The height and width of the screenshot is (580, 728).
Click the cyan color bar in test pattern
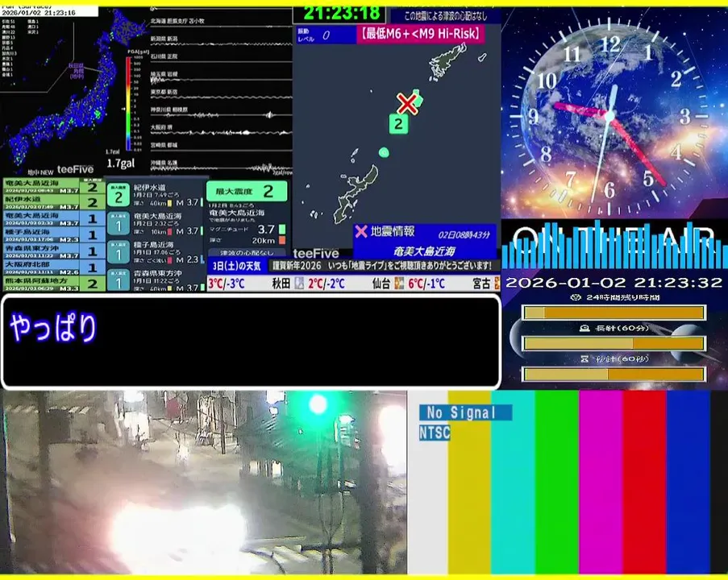513,483
